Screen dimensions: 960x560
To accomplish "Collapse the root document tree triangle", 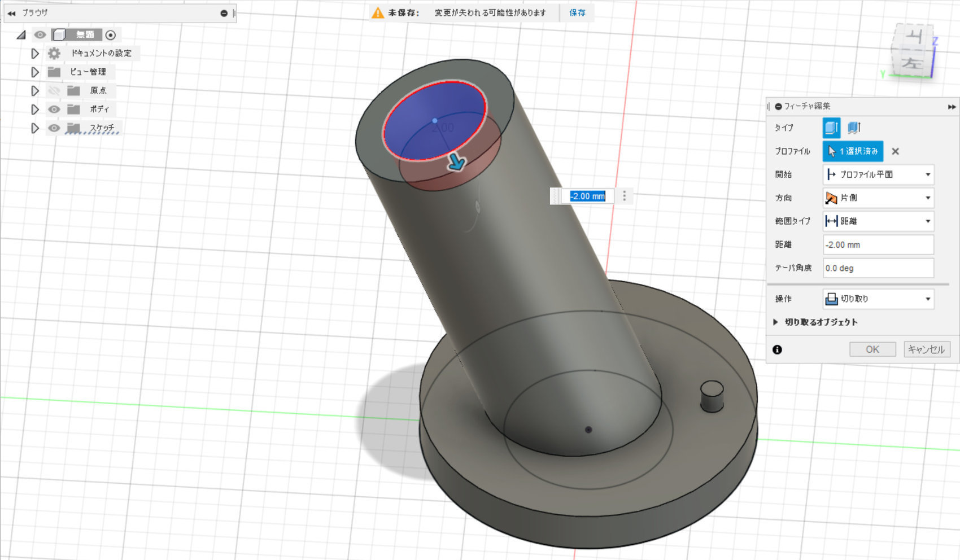I will (x=21, y=35).
